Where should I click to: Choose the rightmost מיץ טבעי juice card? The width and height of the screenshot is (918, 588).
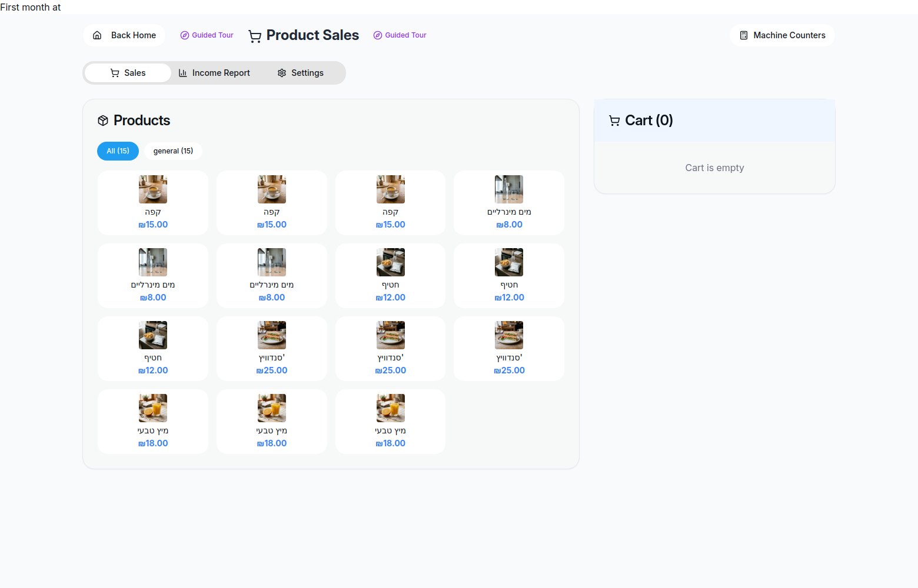(391, 422)
